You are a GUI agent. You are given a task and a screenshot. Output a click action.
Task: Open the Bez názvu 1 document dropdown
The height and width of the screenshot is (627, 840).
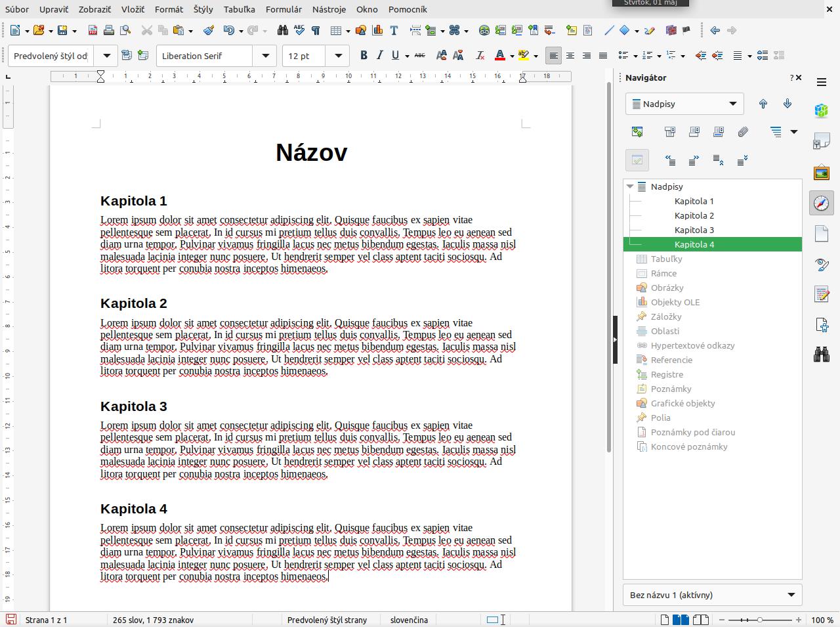click(x=713, y=595)
